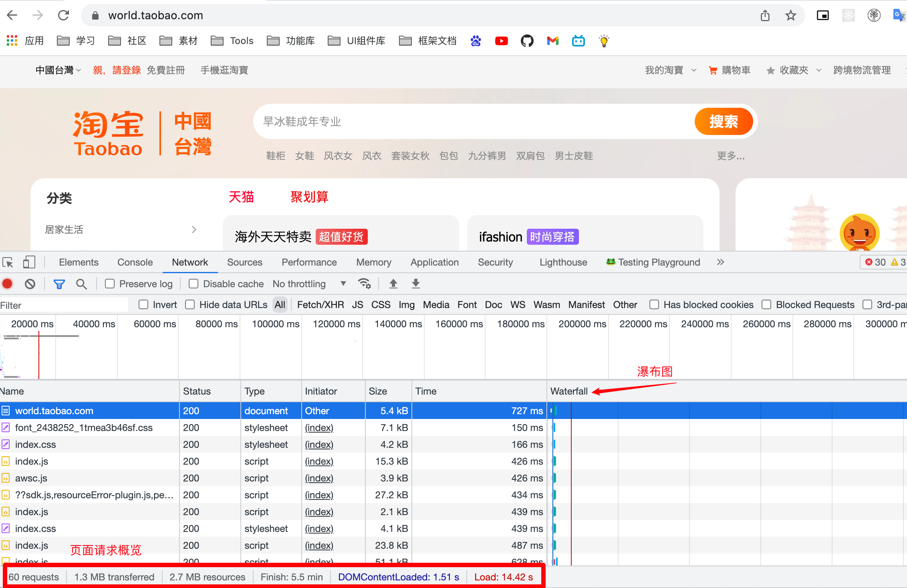Open the Baidu paw bookmark icon
Screen dimensions: 907x588
[x=476, y=41]
